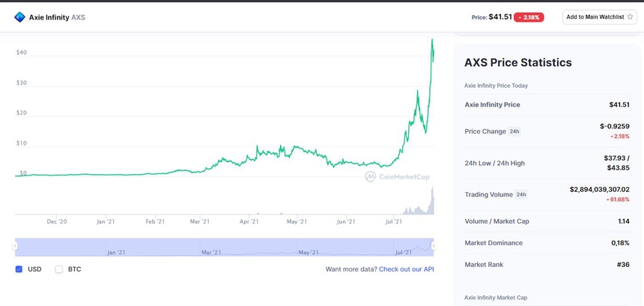The image size is (644, 306).
Task: Select the Market Rank #36 value
Action: pos(621,264)
